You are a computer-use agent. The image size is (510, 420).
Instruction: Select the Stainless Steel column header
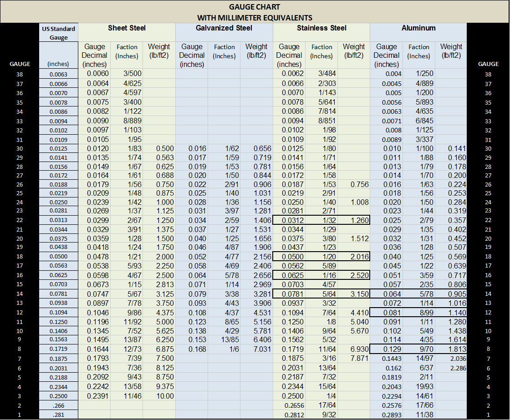pyautogui.click(x=321, y=28)
